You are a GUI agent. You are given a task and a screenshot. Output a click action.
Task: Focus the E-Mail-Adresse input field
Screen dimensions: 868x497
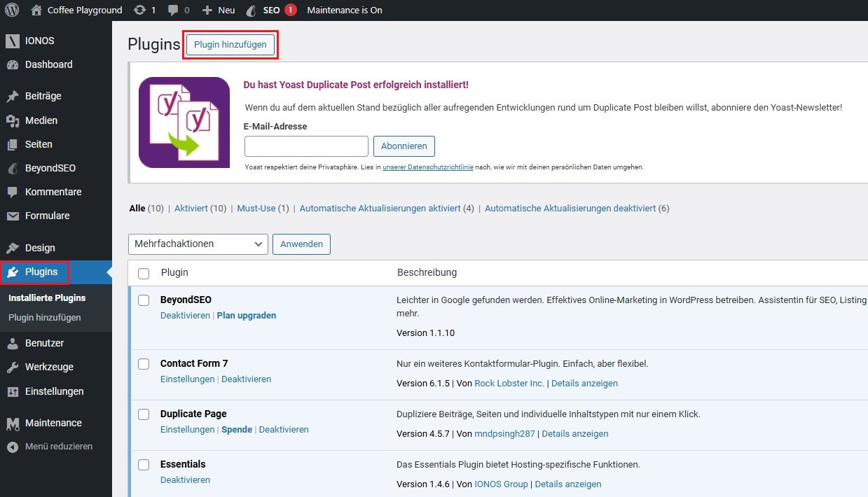click(x=306, y=146)
